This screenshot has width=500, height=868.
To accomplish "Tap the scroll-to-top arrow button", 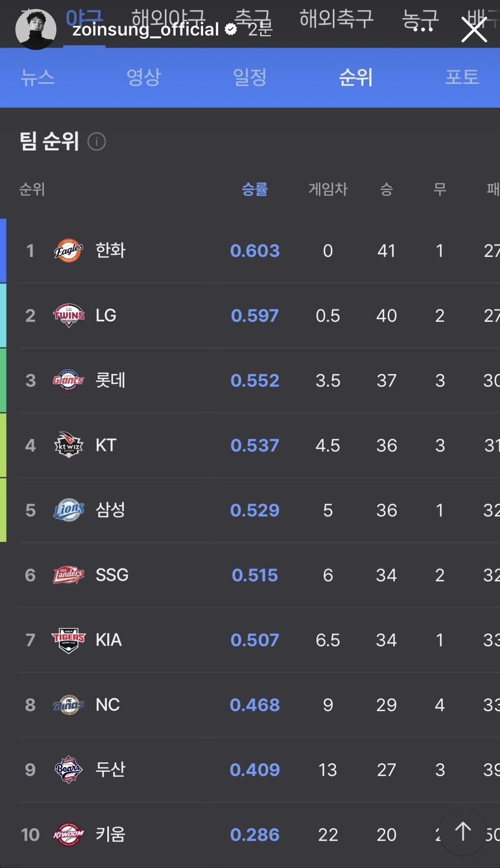I will click(x=463, y=831).
